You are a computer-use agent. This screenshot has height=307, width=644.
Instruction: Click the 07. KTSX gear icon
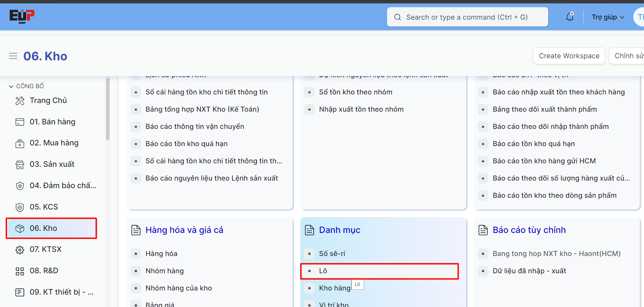coord(20,250)
